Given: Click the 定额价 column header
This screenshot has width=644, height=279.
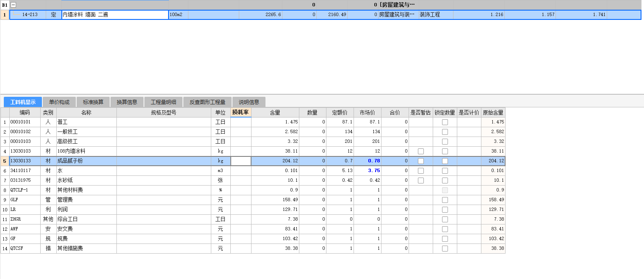Looking at the screenshot, I should 340,112.
